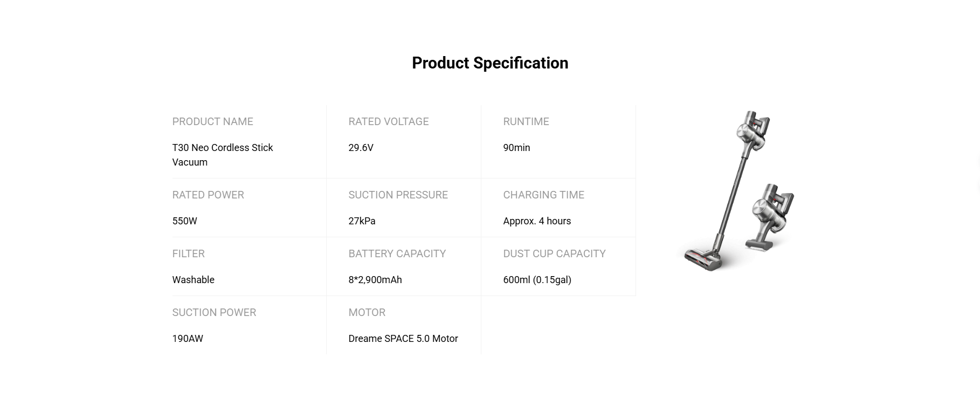The image size is (980, 405).
Task: Click the RUNTIME label
Action: coord(526,122)
